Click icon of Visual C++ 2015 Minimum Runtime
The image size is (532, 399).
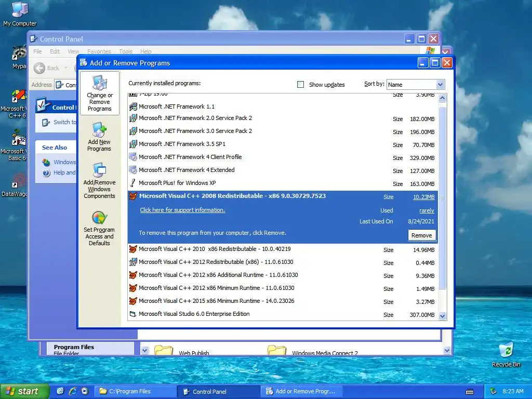133,301
